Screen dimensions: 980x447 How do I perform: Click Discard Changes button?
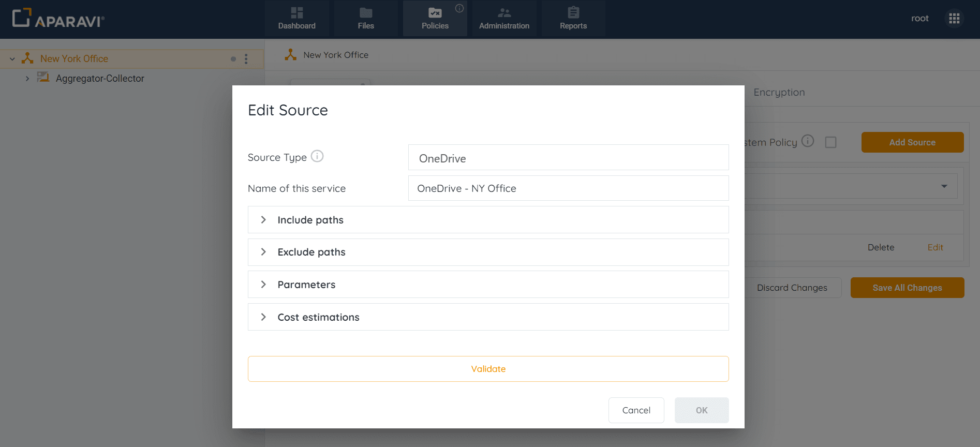click(792, 288)
